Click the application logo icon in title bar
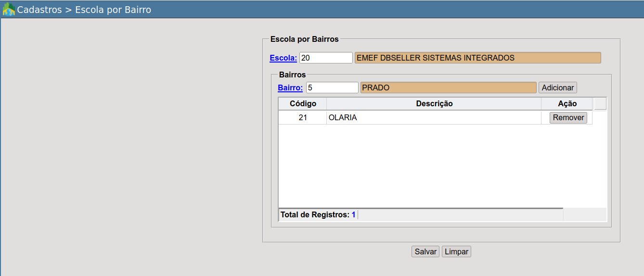The height and width of the screenshot is (276, 644). 9,9
